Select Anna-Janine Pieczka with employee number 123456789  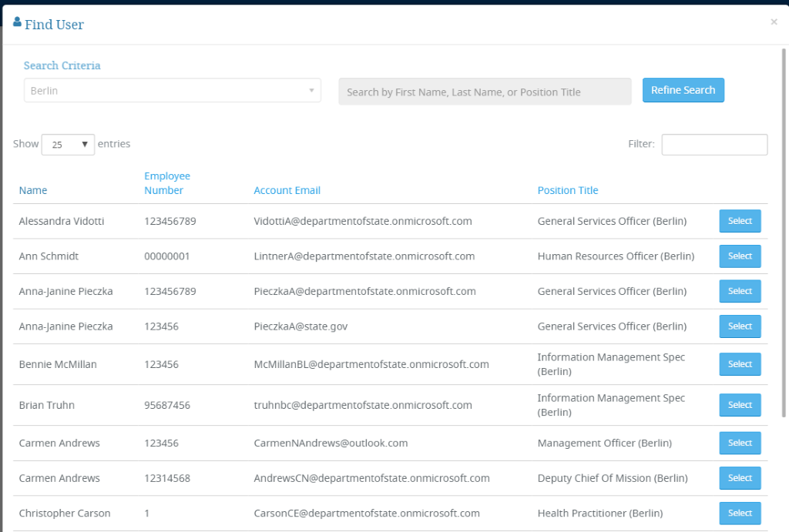pos(740,291)
